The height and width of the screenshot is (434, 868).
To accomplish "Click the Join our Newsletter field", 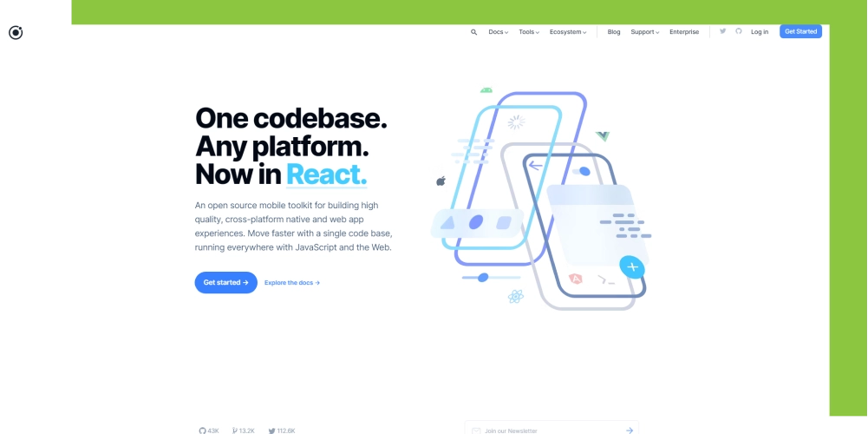I will pos(546,430).
